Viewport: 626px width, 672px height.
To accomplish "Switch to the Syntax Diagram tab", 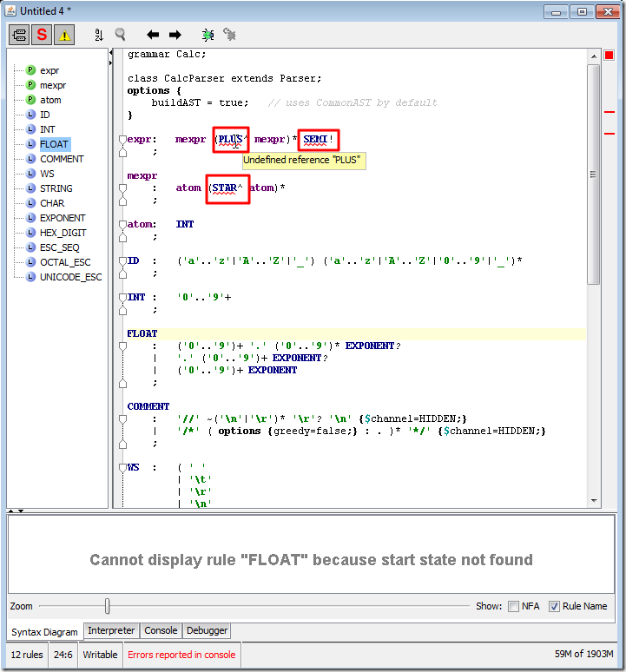I will pyautogui.click(x=44, y=632).
